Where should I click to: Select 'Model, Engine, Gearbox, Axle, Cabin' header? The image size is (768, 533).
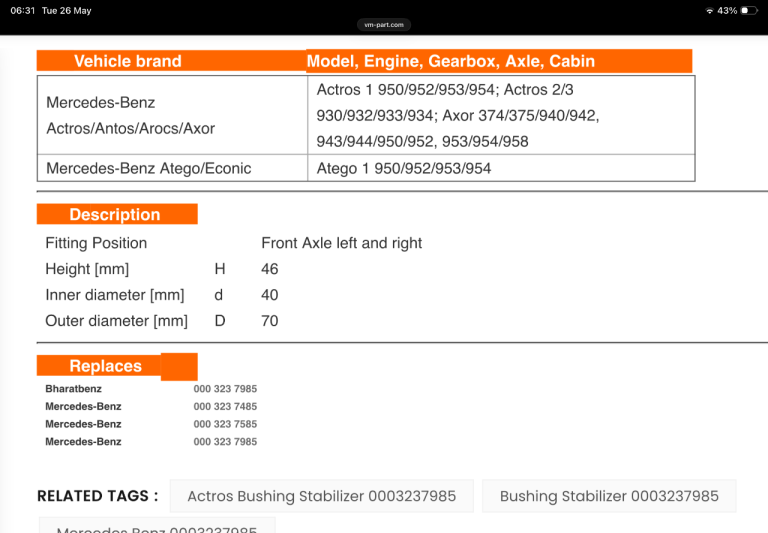(499, 61)
